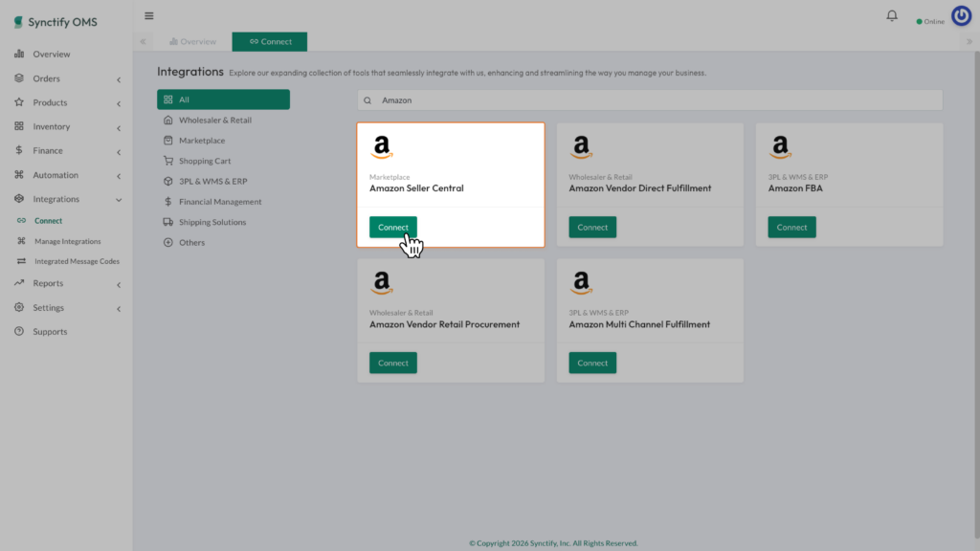Click the Overview bar chart sidebar icon

tap(19, 54)
